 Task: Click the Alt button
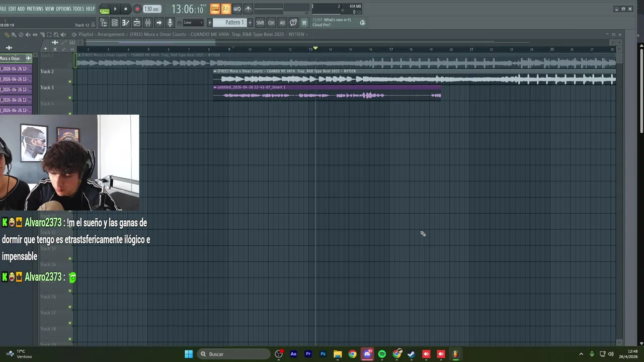(x=282, y=23)
